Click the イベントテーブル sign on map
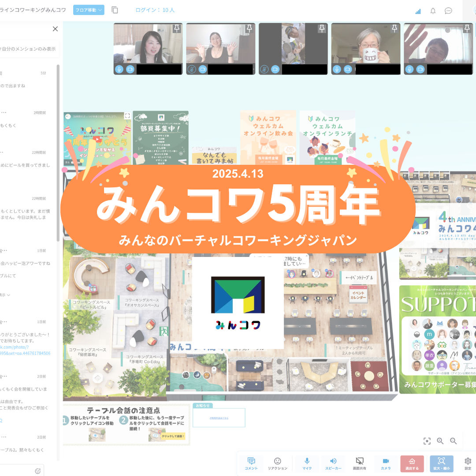This screenshot has width=476, height=476. tap(359, 278)
